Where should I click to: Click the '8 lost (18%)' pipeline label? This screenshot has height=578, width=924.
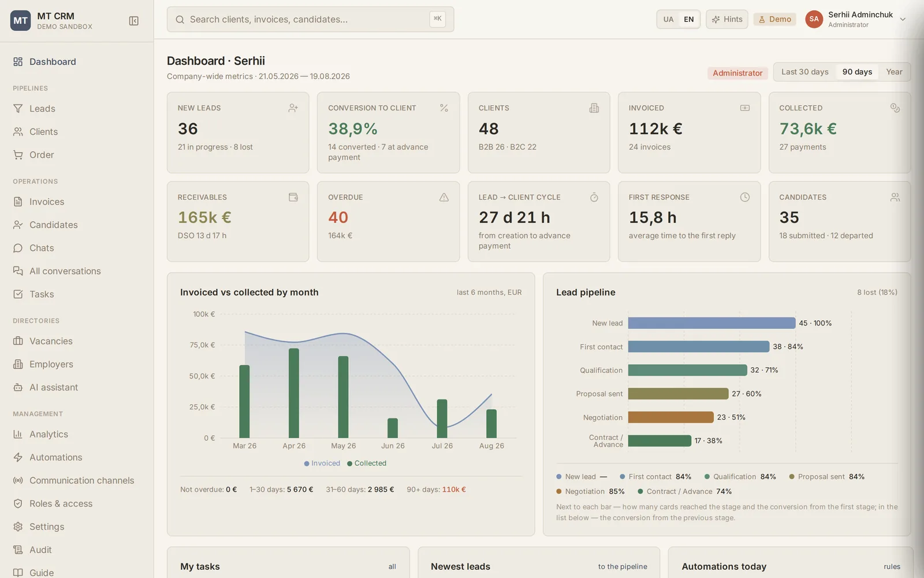877,292
